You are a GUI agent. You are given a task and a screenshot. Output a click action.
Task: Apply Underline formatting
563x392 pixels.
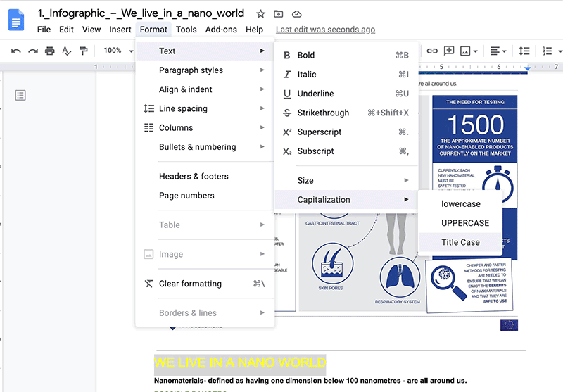click(x=346, y=94)
